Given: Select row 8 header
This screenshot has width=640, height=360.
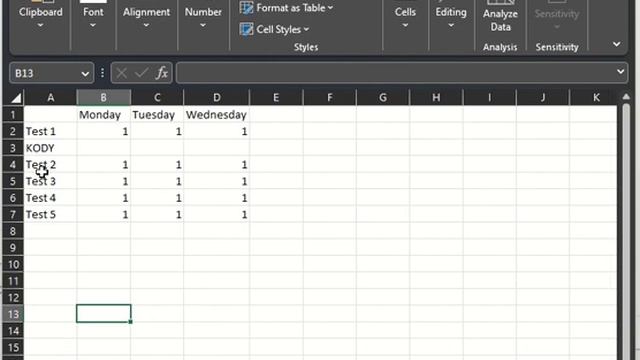Looking at the screenshot, I should click(13, 231).
